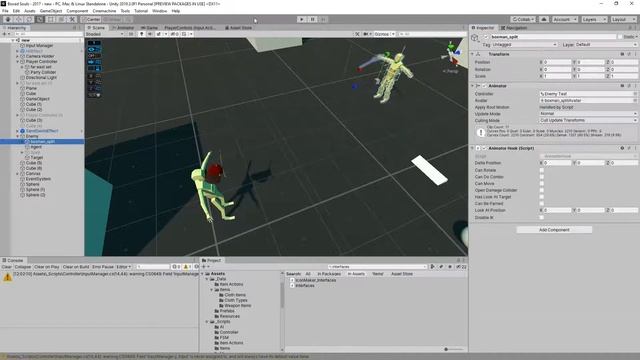This screenshot has height=360, width=640.
Task: Select the Rotate tool in toolbar
Action: [29, 19]
